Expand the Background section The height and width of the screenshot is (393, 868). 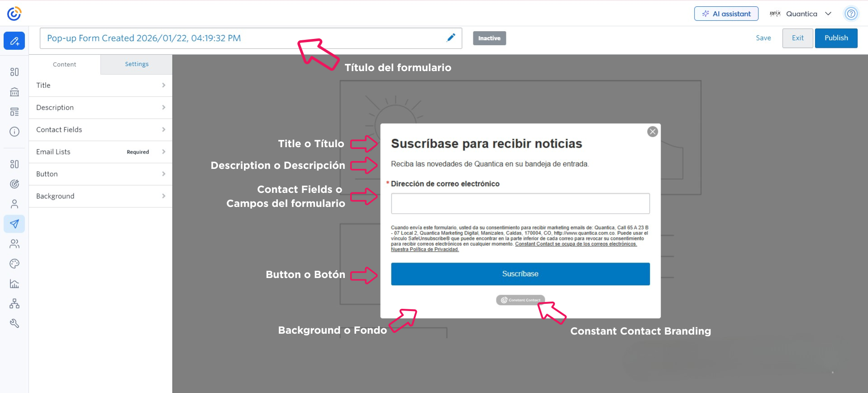tap(100, 196)
